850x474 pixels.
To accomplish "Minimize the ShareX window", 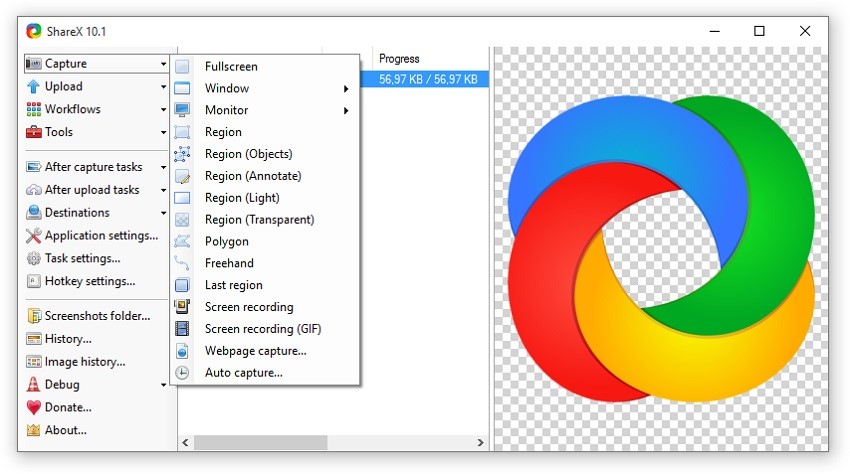I will click(715, 31).
